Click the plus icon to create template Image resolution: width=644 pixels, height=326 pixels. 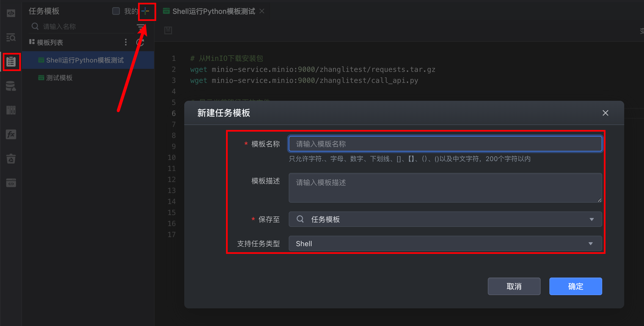[x=145, y=11]
